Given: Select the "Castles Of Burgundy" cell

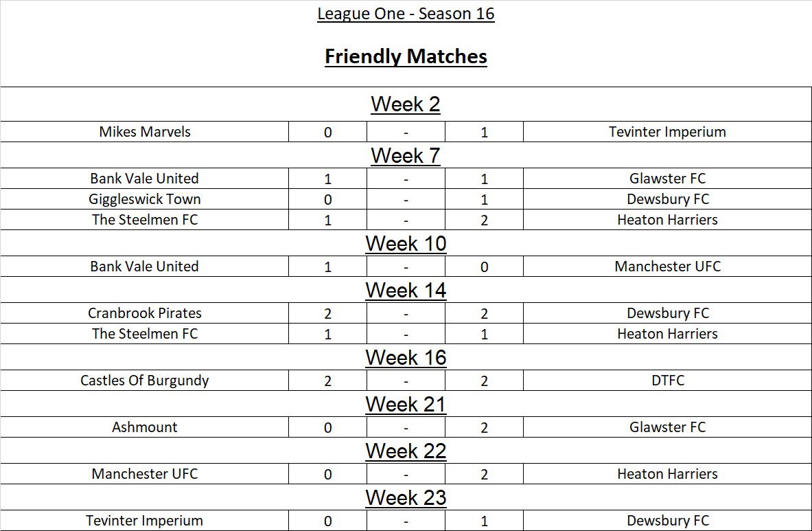Looking at the screenshot, I should click(x=145, y=381).
